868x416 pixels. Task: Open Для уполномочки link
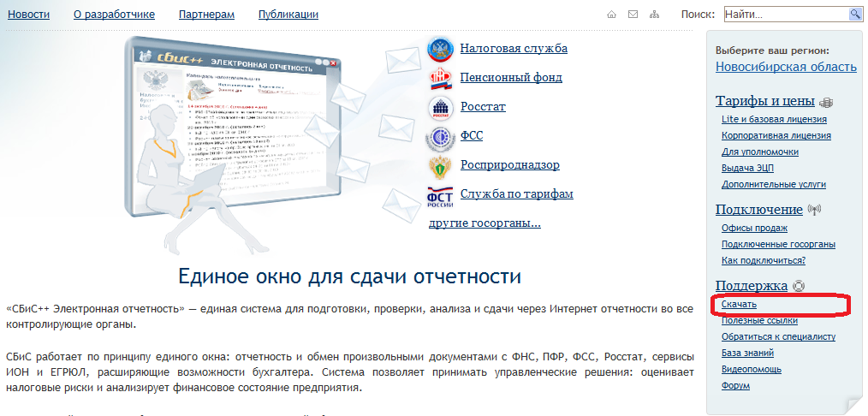[760, 152]
